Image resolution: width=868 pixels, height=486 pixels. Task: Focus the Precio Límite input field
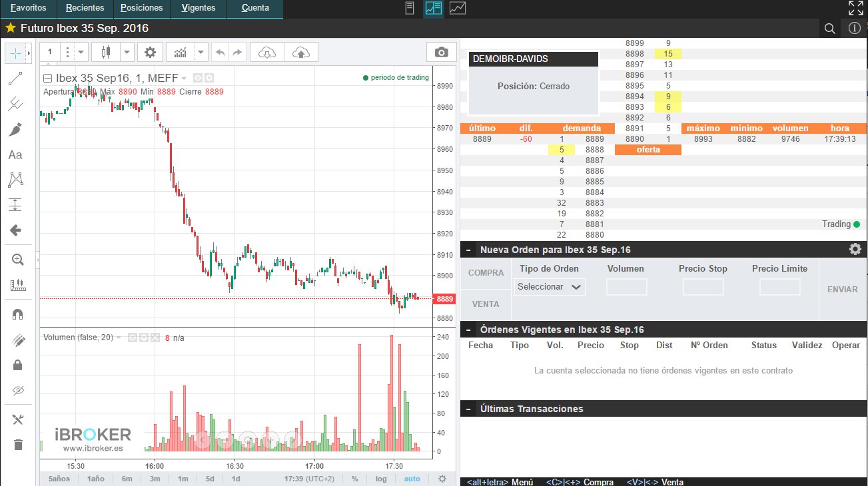pyautogui.click(x=780, y=287)
